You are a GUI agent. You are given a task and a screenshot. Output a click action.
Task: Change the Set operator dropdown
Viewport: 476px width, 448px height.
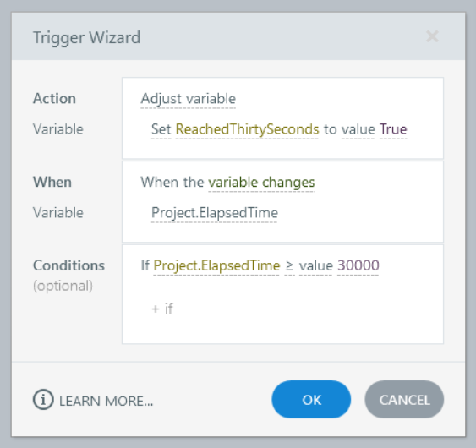tap(161, 129)
